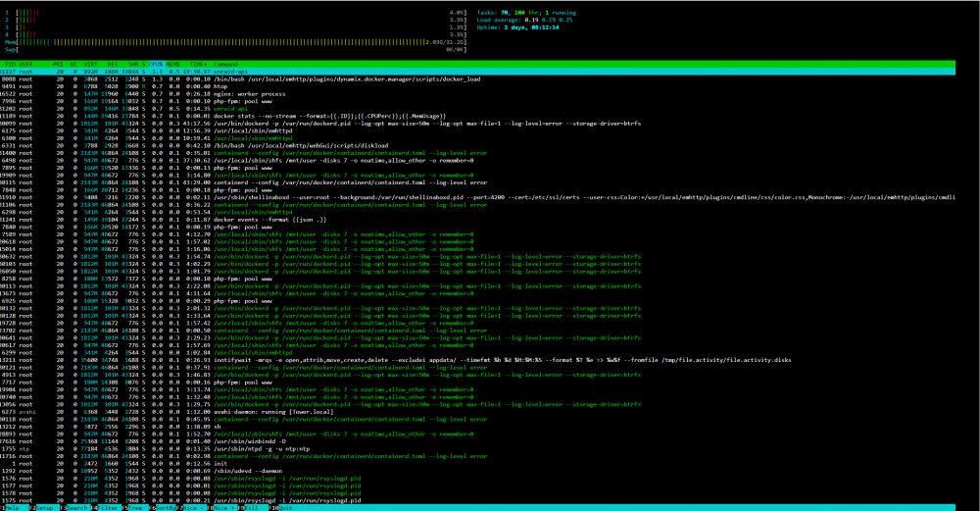
Task: Click F7 Nice - to lower niceness
Action: click(x=191, y=508)
